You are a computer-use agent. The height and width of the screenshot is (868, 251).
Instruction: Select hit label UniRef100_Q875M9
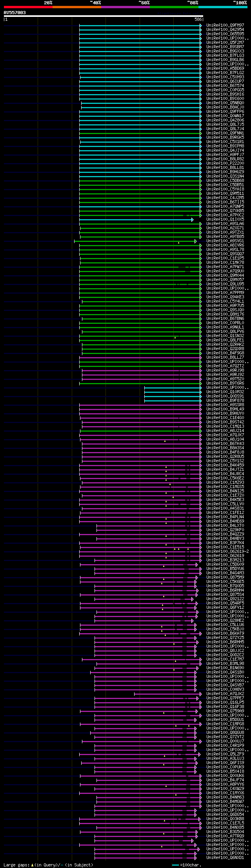225,577
